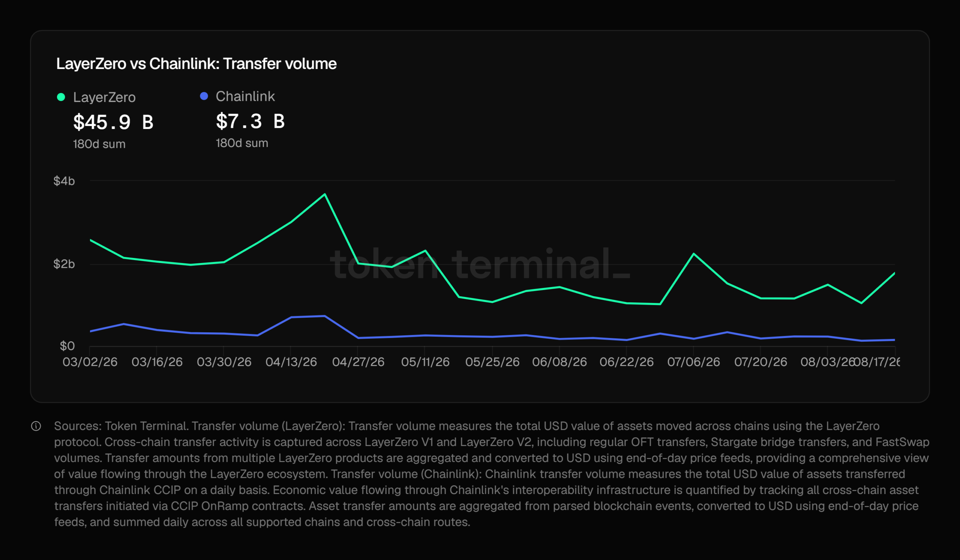Click the token terminal watermark
960x560 pixels.
tap(480, 264)
